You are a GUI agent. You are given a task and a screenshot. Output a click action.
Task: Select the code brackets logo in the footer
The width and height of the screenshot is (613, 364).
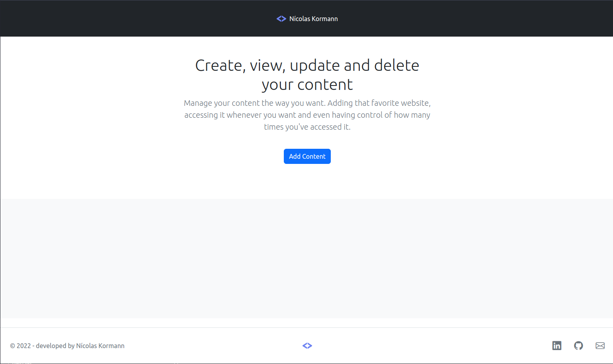coord(307,346)
